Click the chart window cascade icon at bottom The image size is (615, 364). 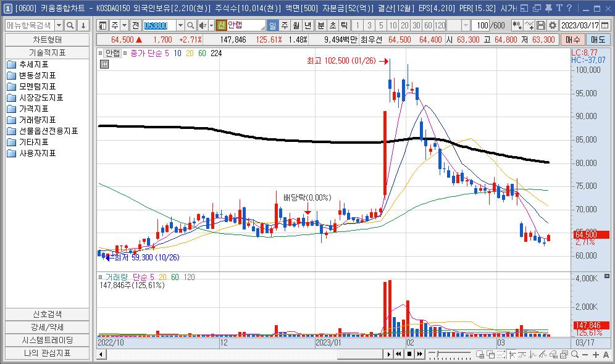click(x=491, y=355)
